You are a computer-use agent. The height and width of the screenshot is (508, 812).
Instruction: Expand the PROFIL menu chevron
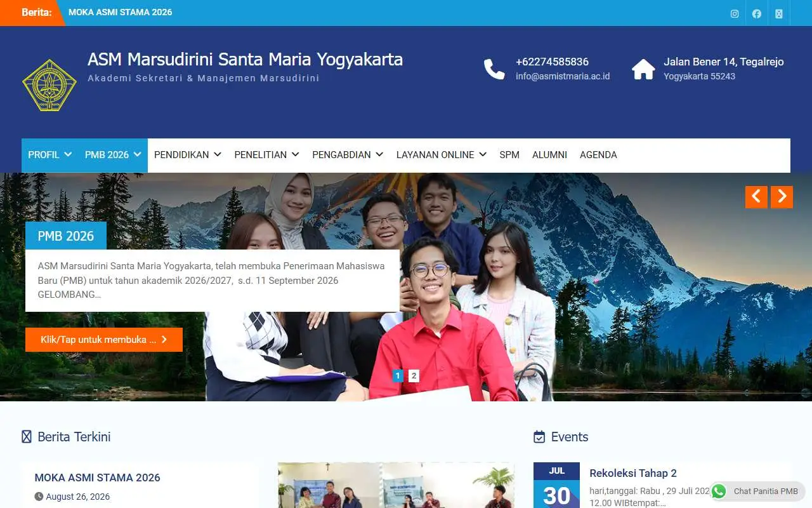68,154
